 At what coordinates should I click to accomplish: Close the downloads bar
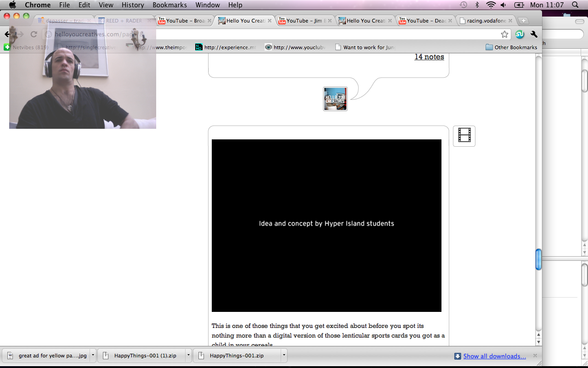pos(535,356)
